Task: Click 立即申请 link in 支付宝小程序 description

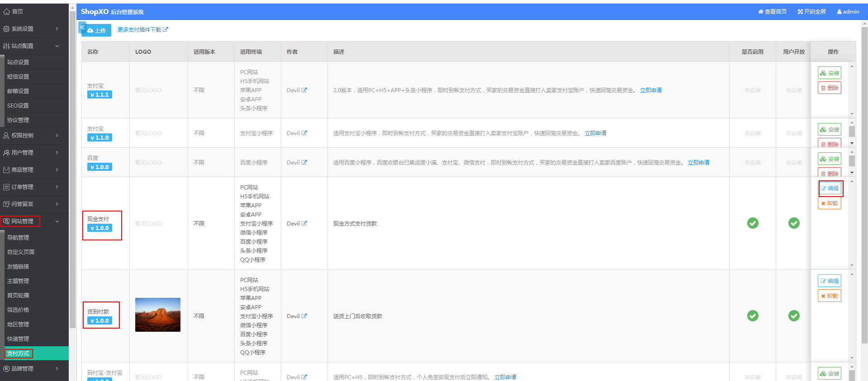Action: click(x=596, y=133)
